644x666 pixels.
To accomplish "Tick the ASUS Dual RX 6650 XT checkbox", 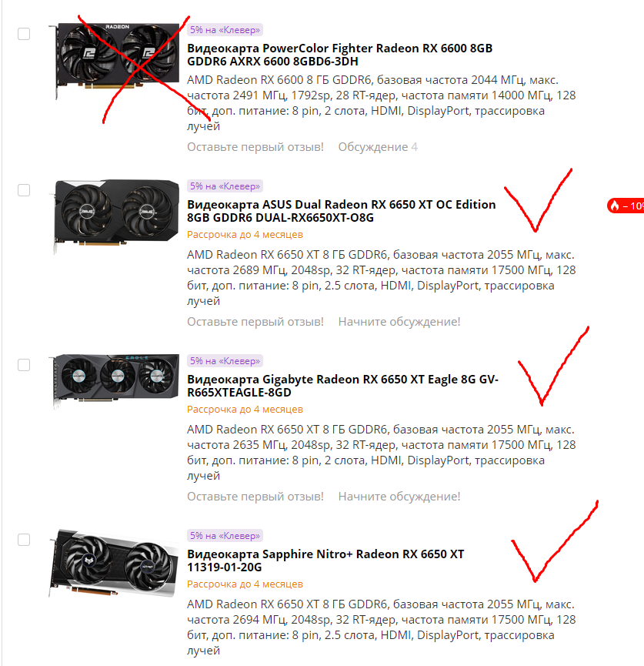I will click(x=24, y=190).
